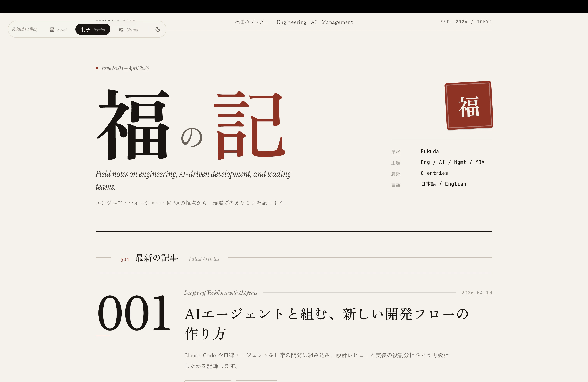Switch to the Sumi theme

click(58, 29)
